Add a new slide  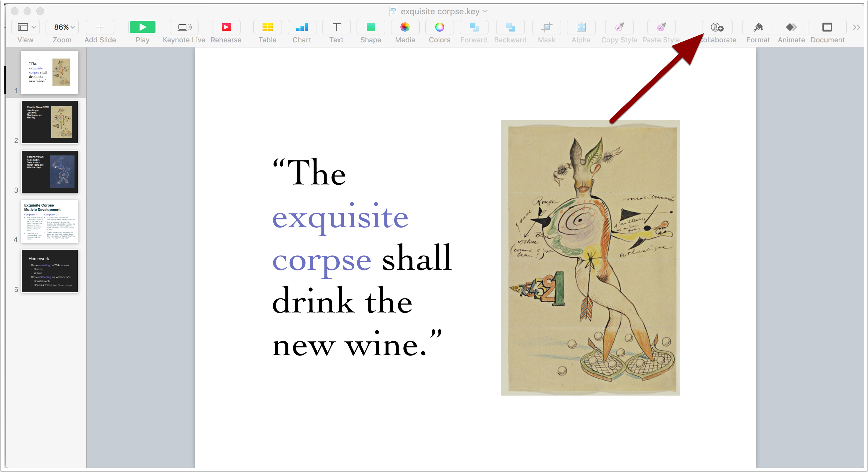(100, 27)
